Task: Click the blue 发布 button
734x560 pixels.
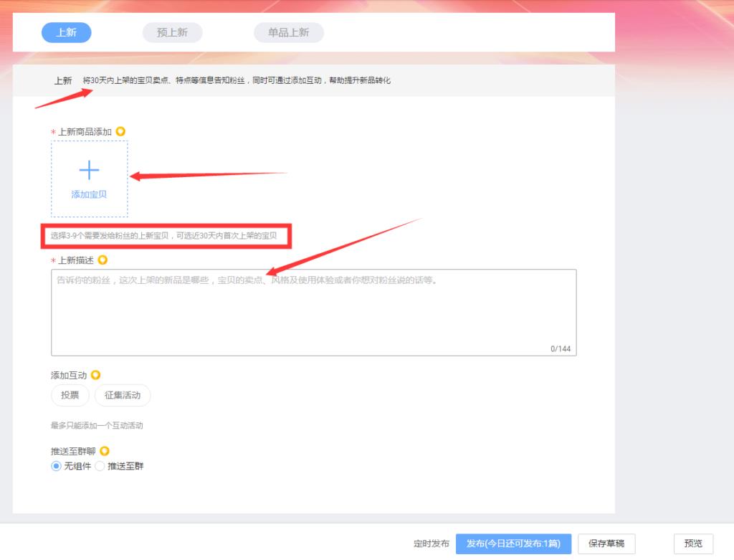Action: click(513, 544)
